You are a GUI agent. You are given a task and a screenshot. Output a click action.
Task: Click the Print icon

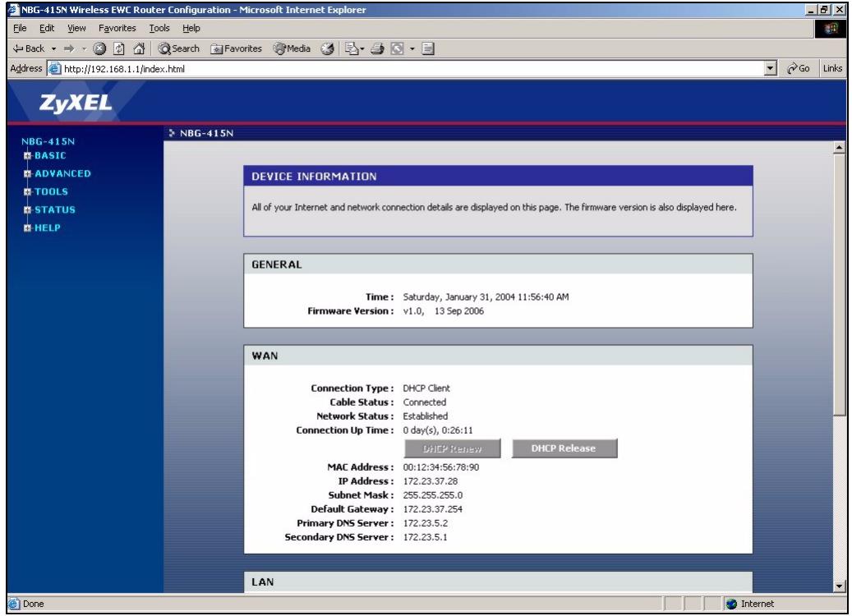[378, 48]
